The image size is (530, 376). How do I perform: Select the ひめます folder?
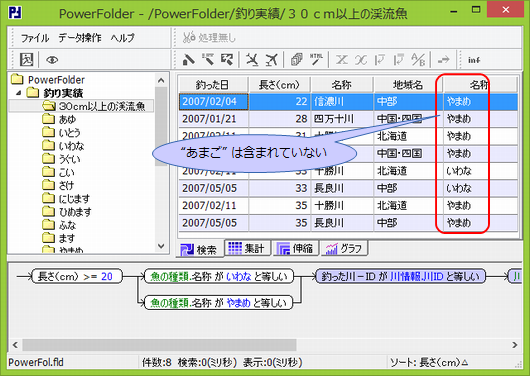click(x=67, y=212)
